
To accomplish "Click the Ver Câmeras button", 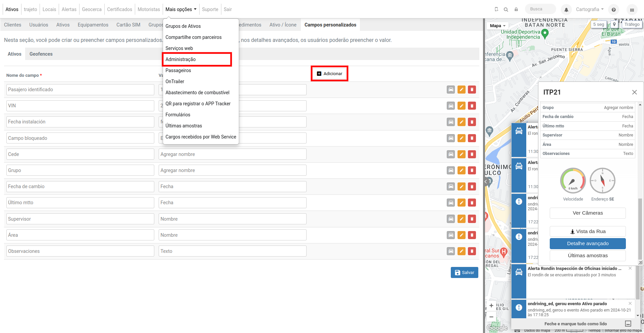I will coord(588,213).
